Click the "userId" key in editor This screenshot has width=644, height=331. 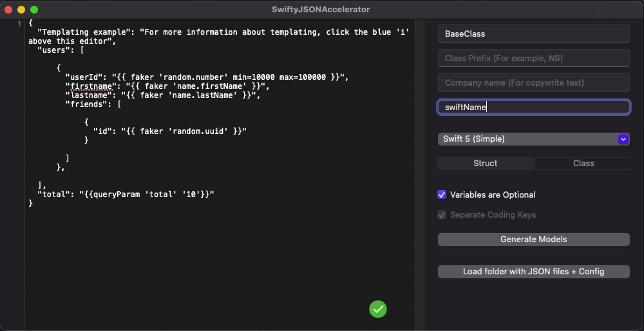click(x=84, y=77)
